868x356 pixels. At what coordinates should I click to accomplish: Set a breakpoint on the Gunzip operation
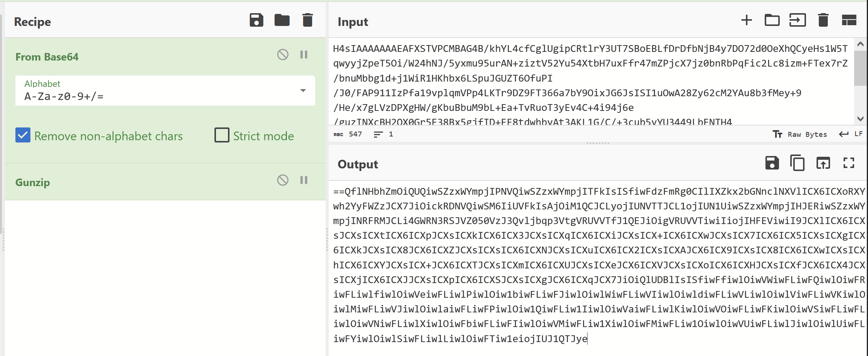303,180
